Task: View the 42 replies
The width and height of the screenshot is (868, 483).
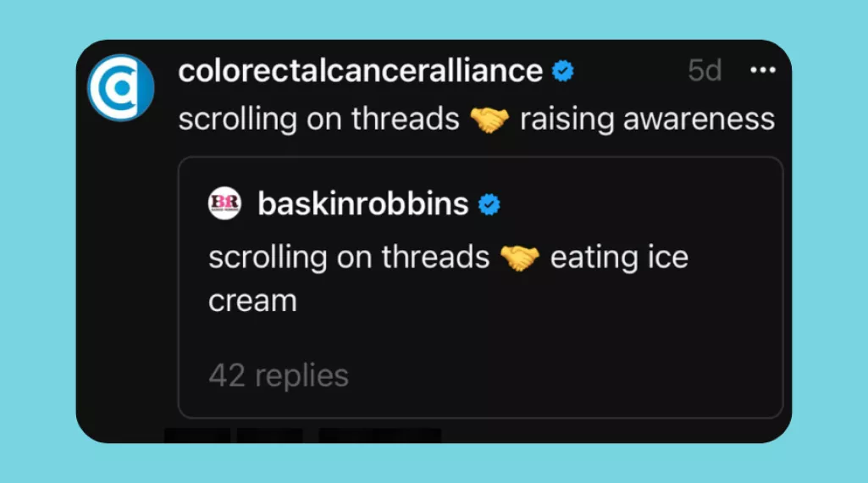Action: point(279,375)
